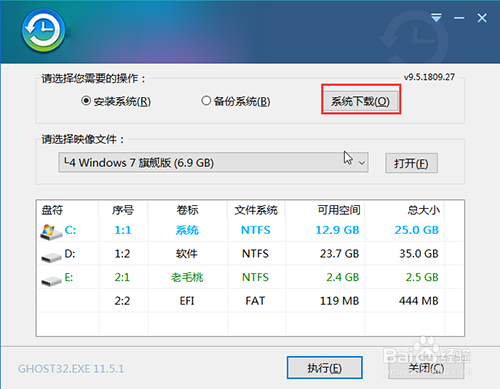Click the version label v9.5.1809.27
500x389 pixels.
click(x=429, y=77)
